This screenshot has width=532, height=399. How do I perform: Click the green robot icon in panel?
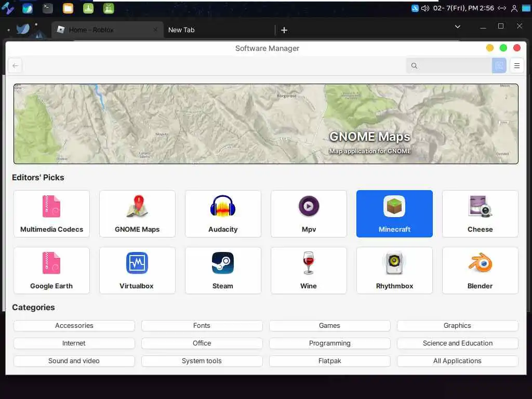click(109, 8)
